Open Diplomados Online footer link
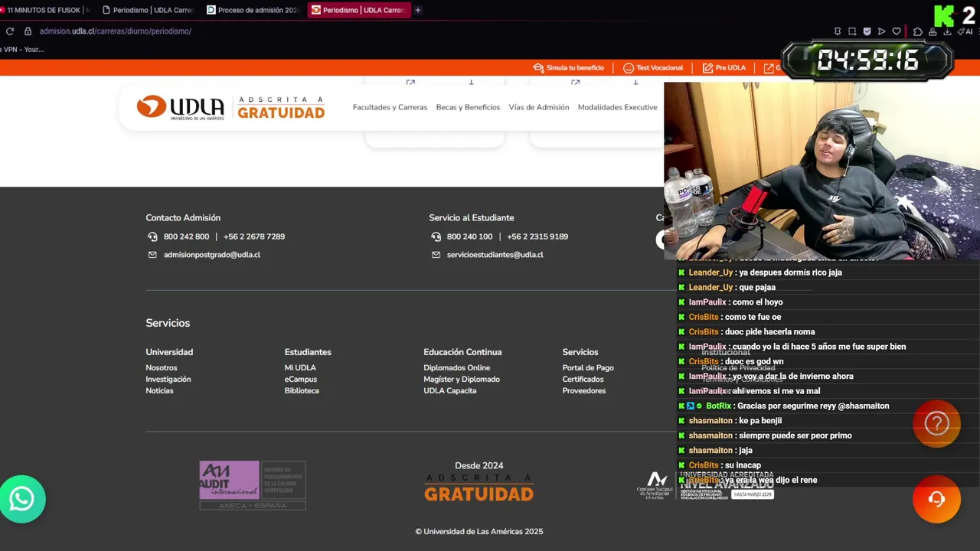The image size is (980, 551). click(457, 368)
